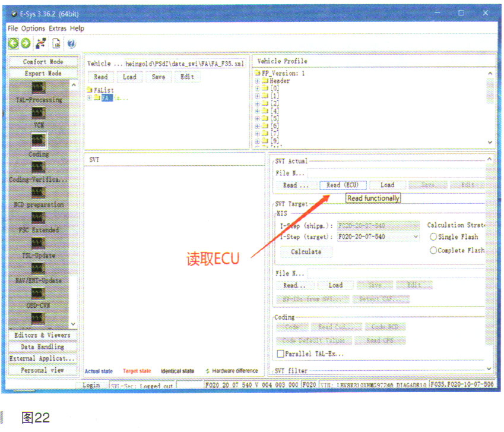The height and width of the screenshot is (432, 504).
Task: Click the SVT Target File Name field
Action: click(x=396, y=273)
